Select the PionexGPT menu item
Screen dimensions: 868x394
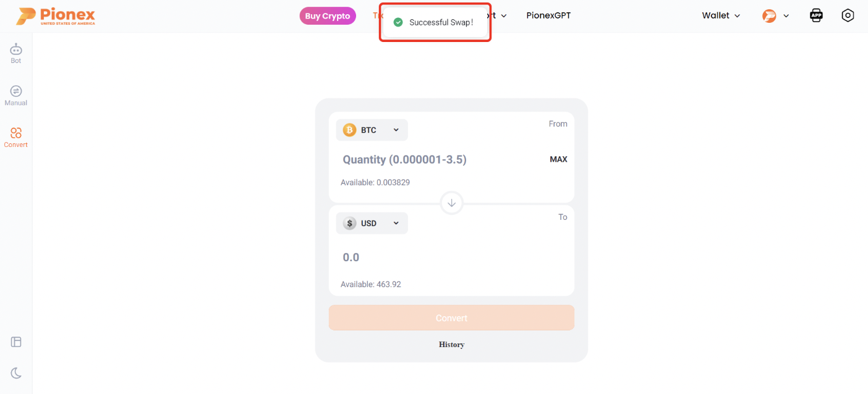tap(548, 15)
